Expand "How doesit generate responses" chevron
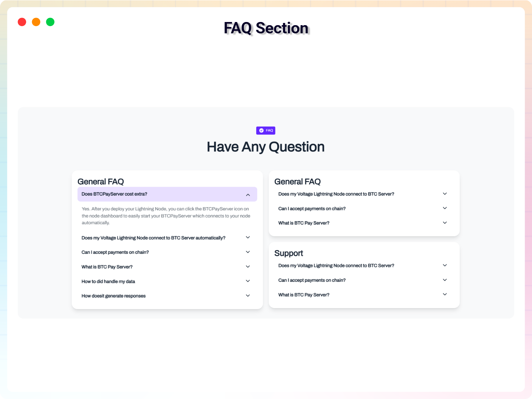The height and width of the screenshot is (399, 532). click(x=248, y=296)
